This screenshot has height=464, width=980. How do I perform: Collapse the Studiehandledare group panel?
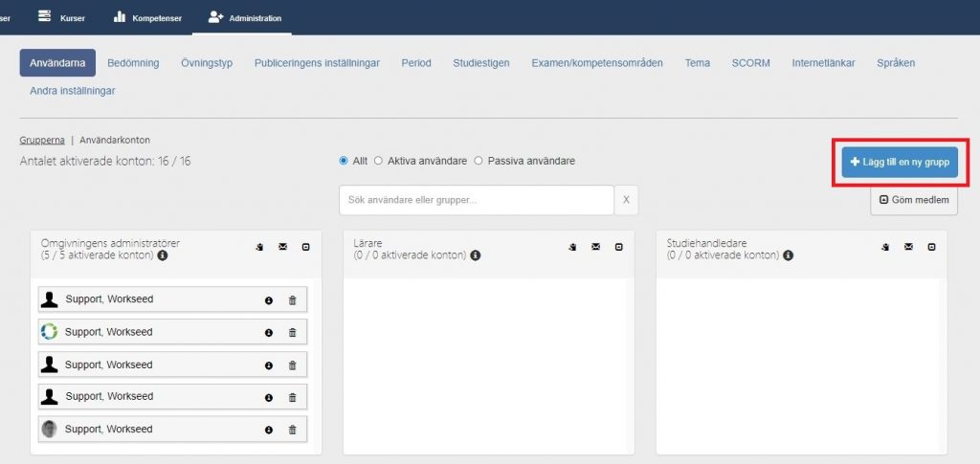931,247
